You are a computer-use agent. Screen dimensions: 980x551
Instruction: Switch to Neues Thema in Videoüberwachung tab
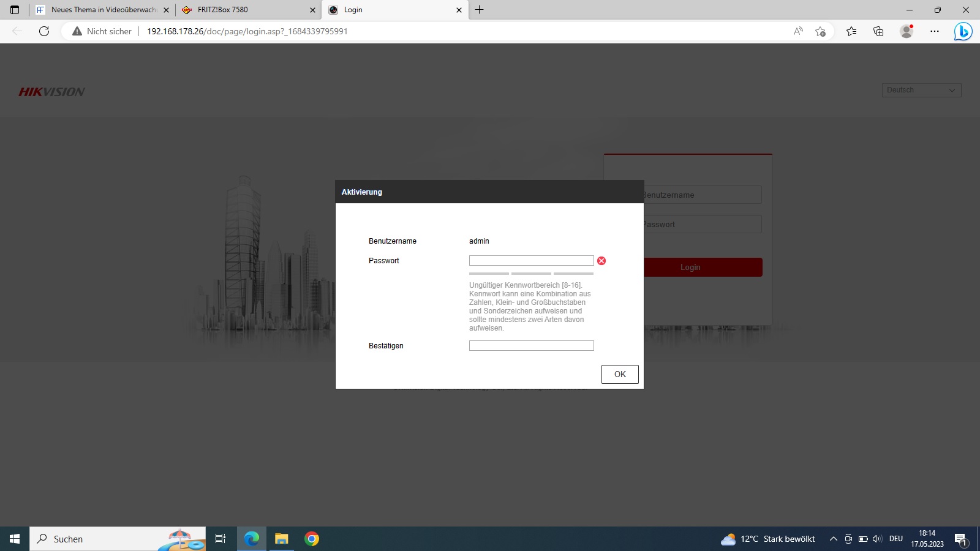coord(98,10)
